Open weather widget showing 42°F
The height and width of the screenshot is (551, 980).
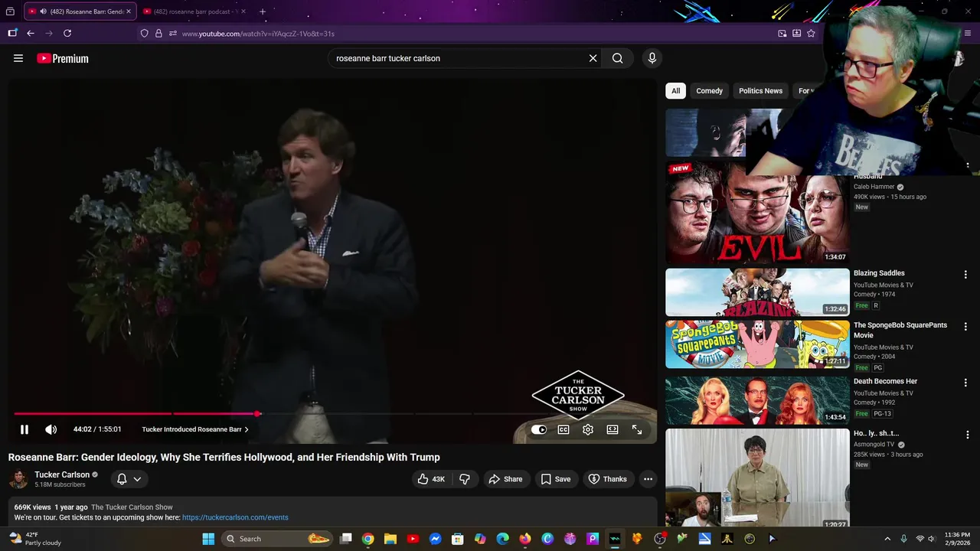(x=35, y=539)
